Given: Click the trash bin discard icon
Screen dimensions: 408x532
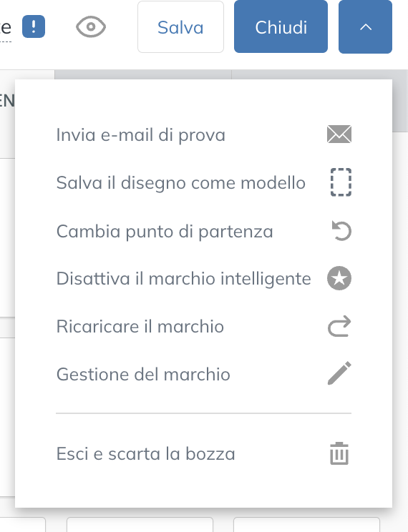Looking at the screenshot, I should click(x=339, y=453).
